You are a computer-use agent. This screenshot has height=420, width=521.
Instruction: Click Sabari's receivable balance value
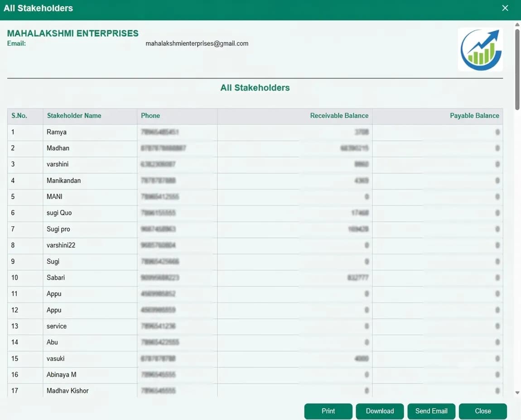[358, 277]
